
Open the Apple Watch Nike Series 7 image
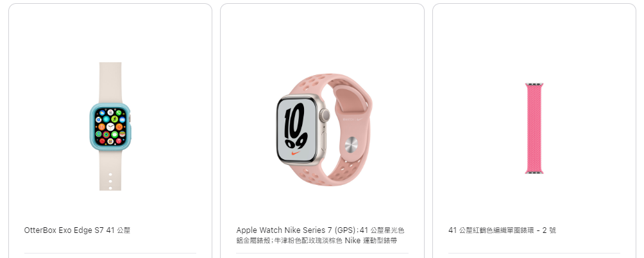click(x=324, y=130)
